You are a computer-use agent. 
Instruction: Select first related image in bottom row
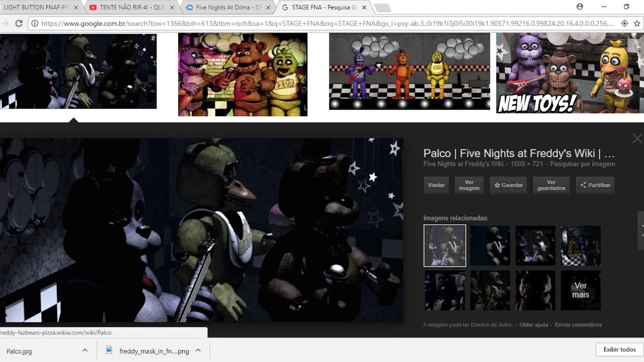445,290
